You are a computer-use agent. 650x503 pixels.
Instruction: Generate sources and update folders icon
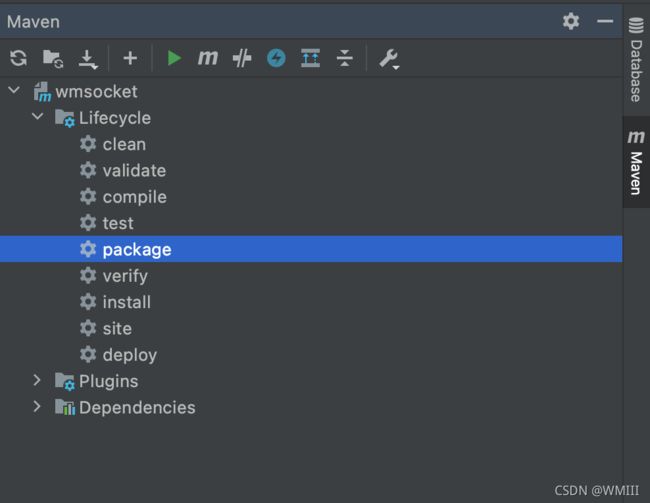coord(53,58)
